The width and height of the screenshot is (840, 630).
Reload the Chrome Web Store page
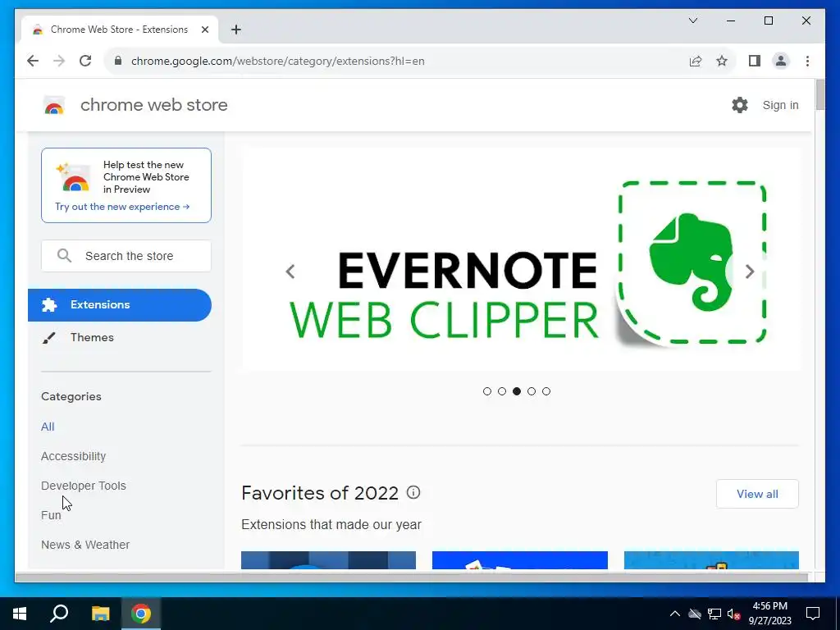pyautogui.click(x=85, y=61)
